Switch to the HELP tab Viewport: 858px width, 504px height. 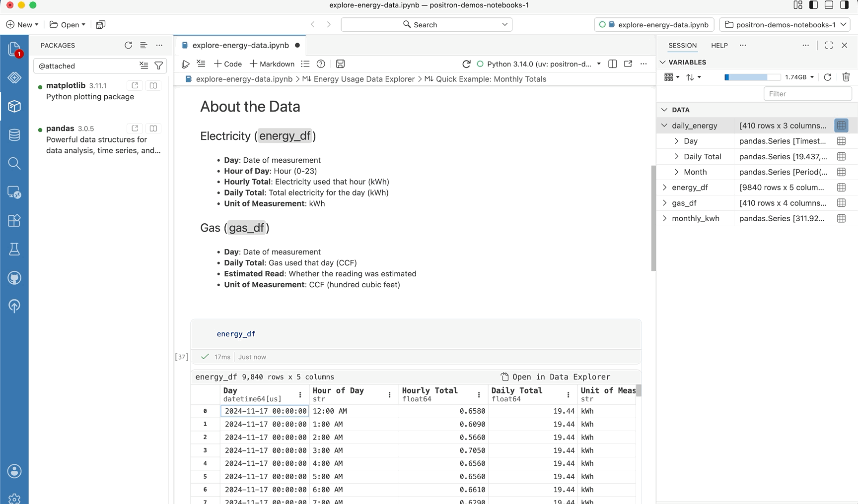[x=719, y=45]
